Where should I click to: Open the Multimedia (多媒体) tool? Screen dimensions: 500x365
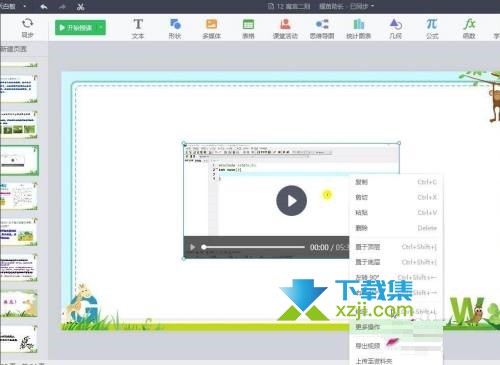(212, 29)
